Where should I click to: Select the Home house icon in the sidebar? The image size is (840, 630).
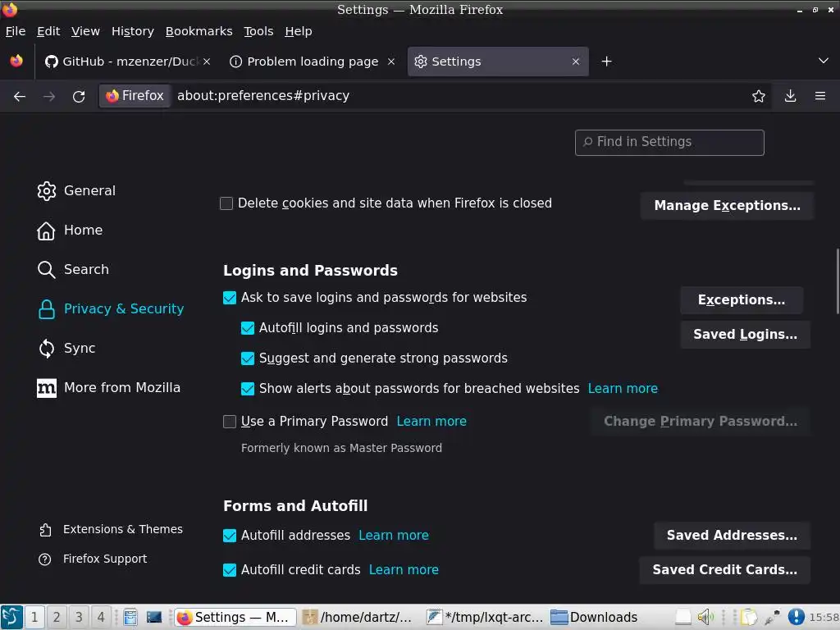point(46,231)
